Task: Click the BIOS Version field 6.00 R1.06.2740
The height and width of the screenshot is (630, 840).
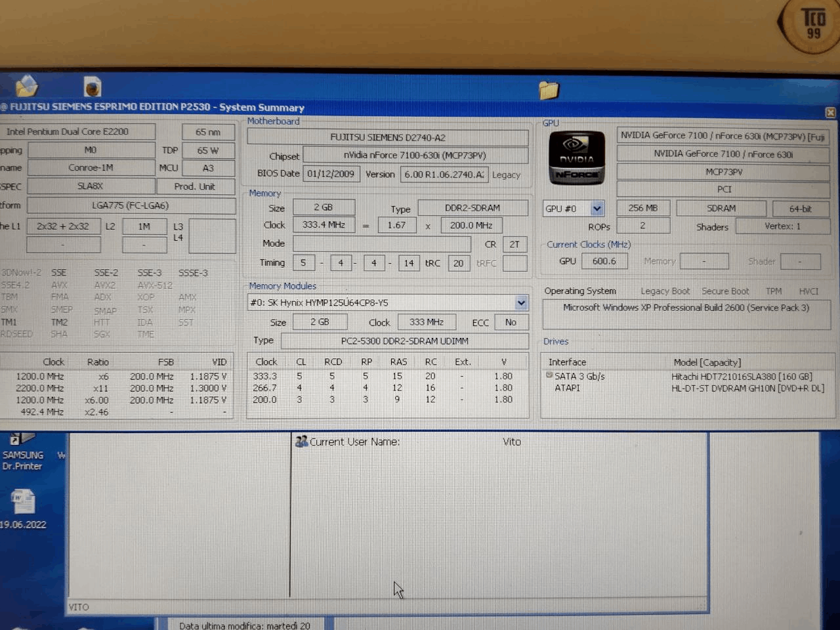Action: point(444,175)
